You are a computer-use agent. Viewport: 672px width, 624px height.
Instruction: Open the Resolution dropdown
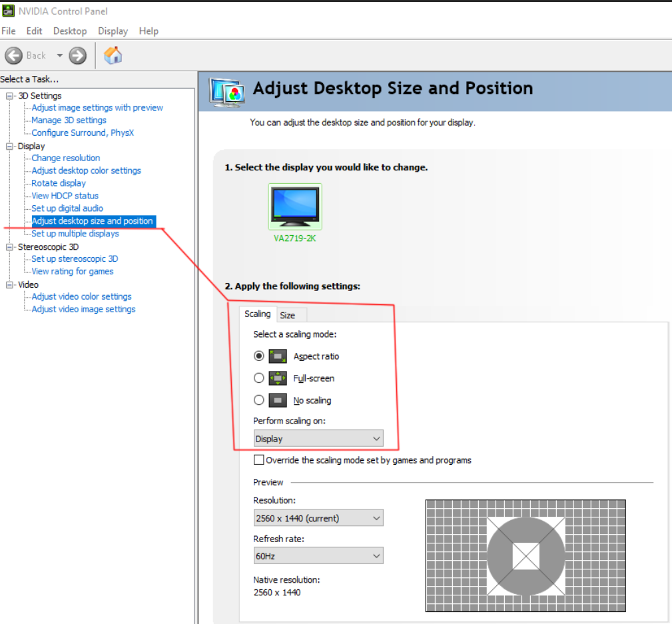click(x=318, y=517)
